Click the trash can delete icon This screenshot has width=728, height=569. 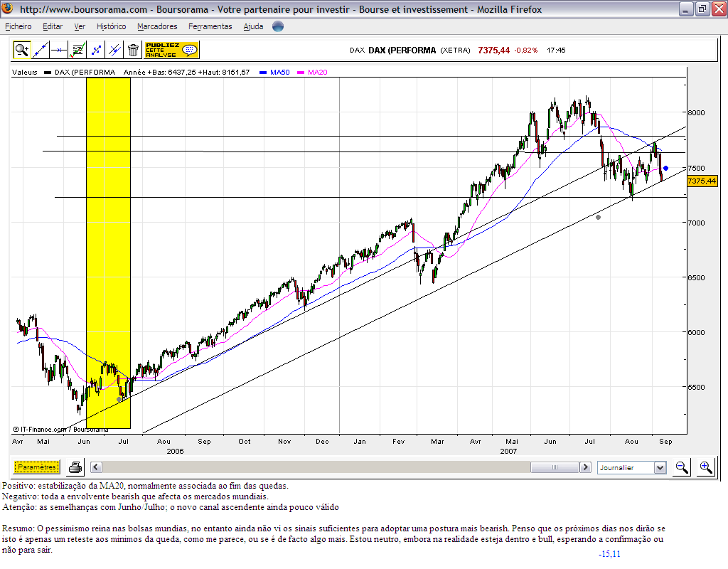click(x=133, y=50)
